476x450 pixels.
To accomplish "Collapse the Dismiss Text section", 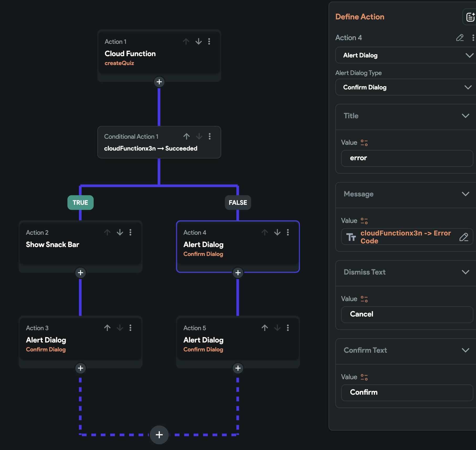I will point(465,272).
